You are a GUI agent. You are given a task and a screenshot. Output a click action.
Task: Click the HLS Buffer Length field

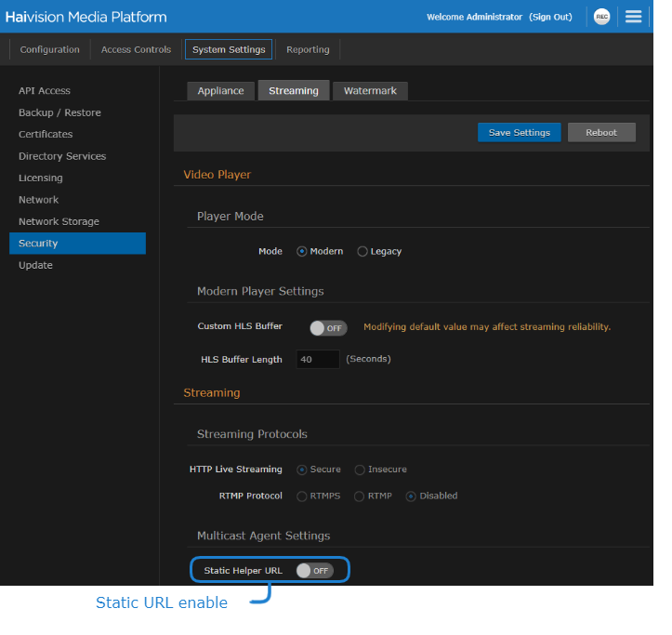pos(318,359)
